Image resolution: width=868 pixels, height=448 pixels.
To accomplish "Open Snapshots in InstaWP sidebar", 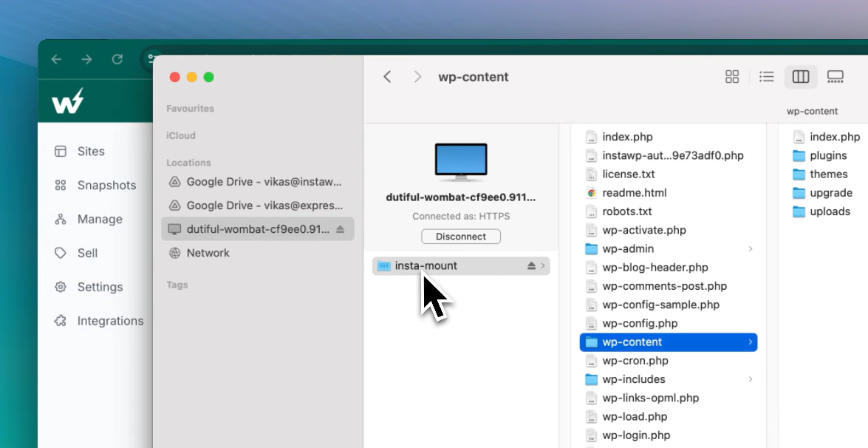I will coord(95,185).
